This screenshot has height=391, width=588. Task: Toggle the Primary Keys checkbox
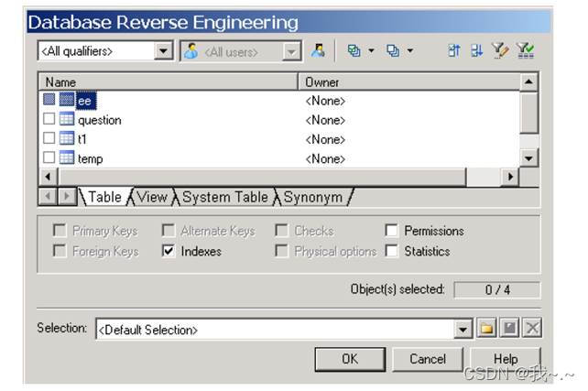tap(60, 230)
